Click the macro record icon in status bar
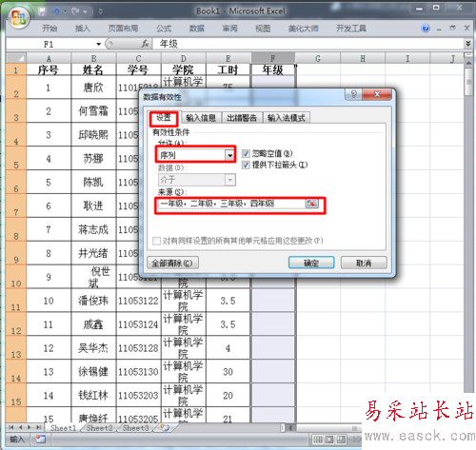 (41, 440)
